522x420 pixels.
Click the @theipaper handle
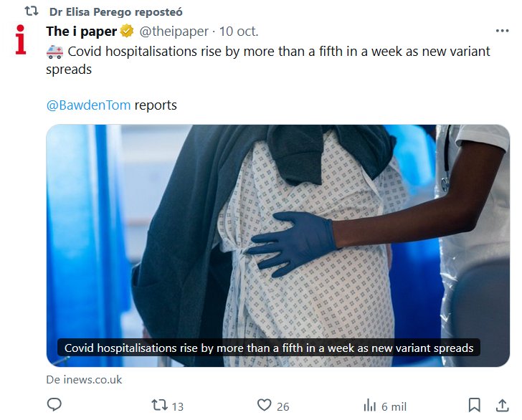coord(174,32)
